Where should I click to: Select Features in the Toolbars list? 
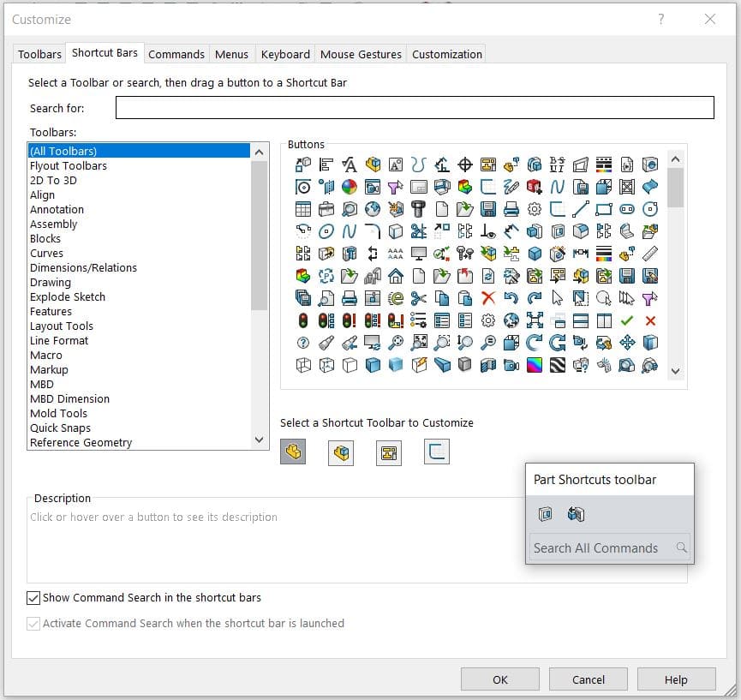point(51,311)
